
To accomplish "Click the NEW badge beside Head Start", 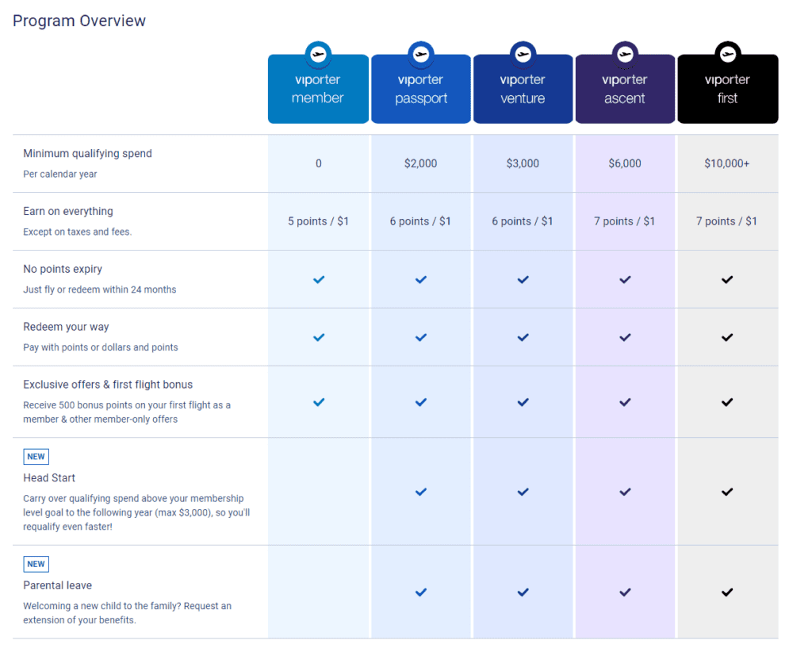I will click(36, 456).
